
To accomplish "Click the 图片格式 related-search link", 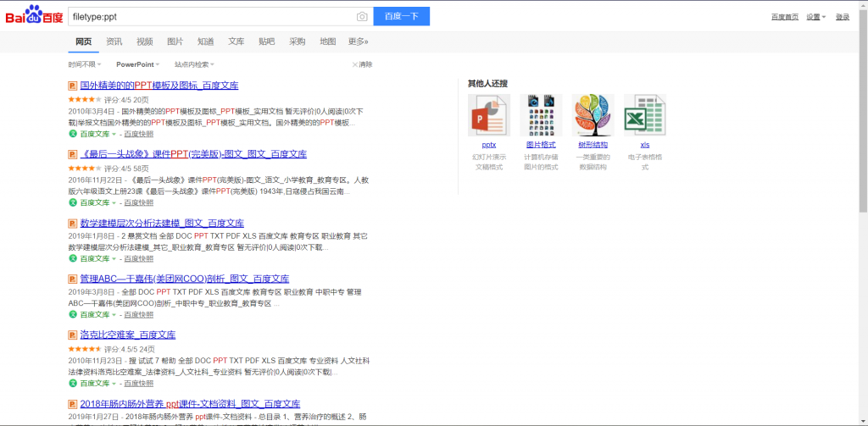I will (x=541, y=145).
